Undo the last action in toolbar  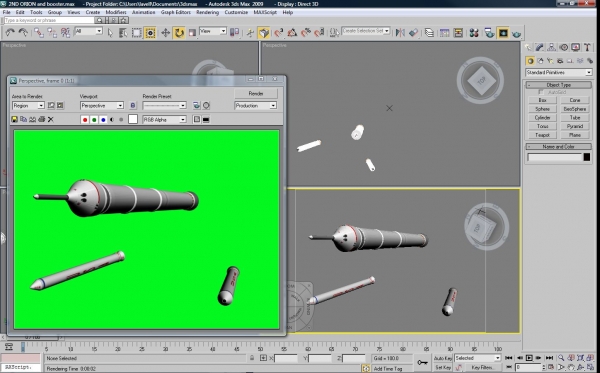[x=10, y=33]
